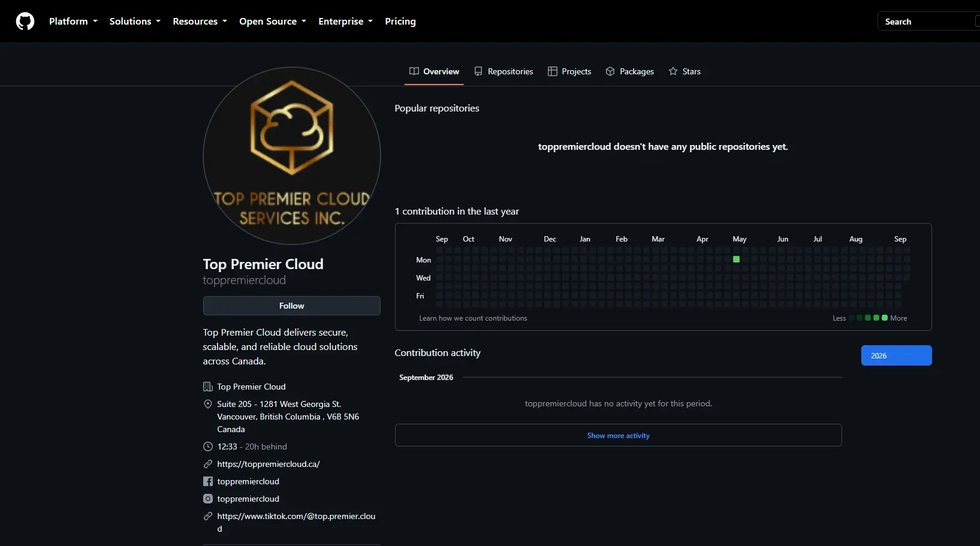Click the repo icon on Repositories tab
This screenshot has width=980, height=546.
pos(478,71)
